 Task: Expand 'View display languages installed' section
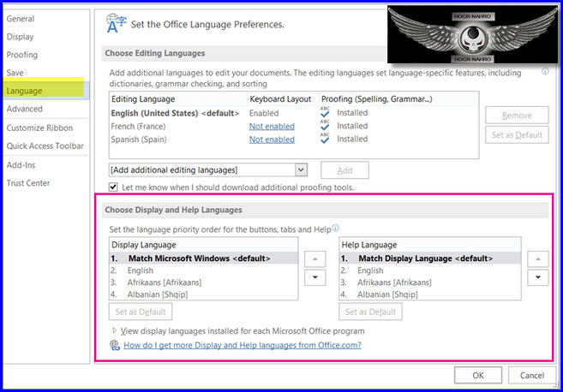[115, 330]
